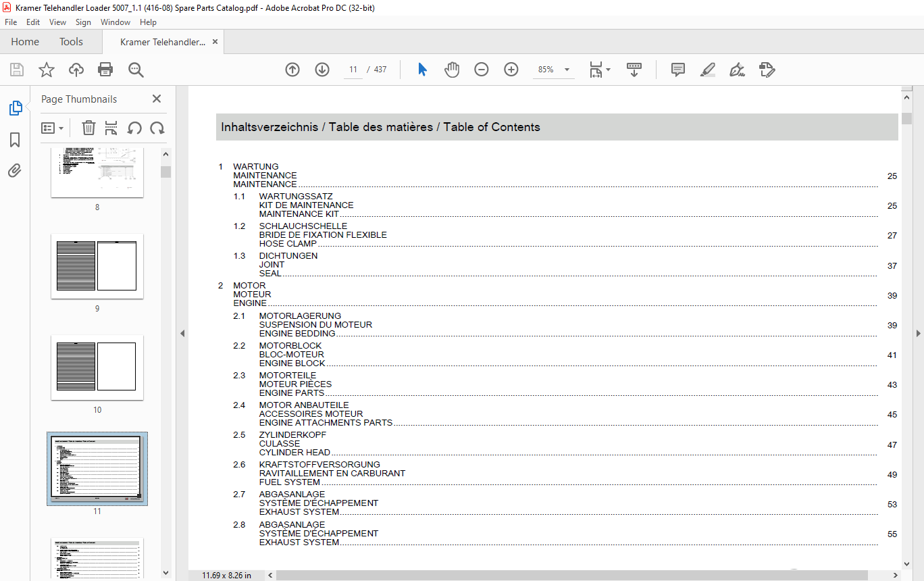This screenshot has width=924, height=581.
Task: Open the Sign menu
Action: click(x=83, y=22)
